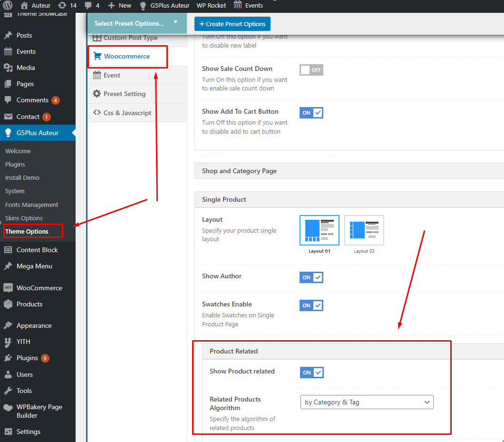Click the YITH icon in sidebar
Viewport: 504px width, 442px height.
pos(8,342)
